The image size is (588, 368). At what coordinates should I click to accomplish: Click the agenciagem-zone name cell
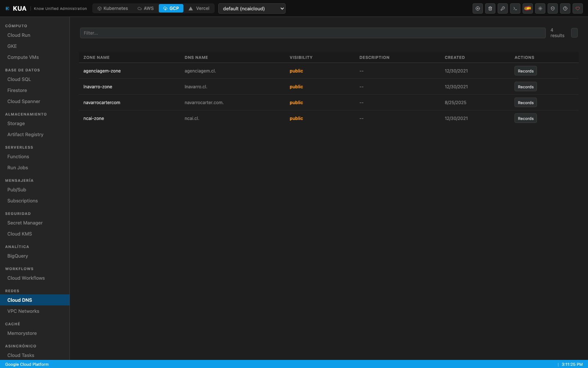pyautogui.click(x=102, y=71)
